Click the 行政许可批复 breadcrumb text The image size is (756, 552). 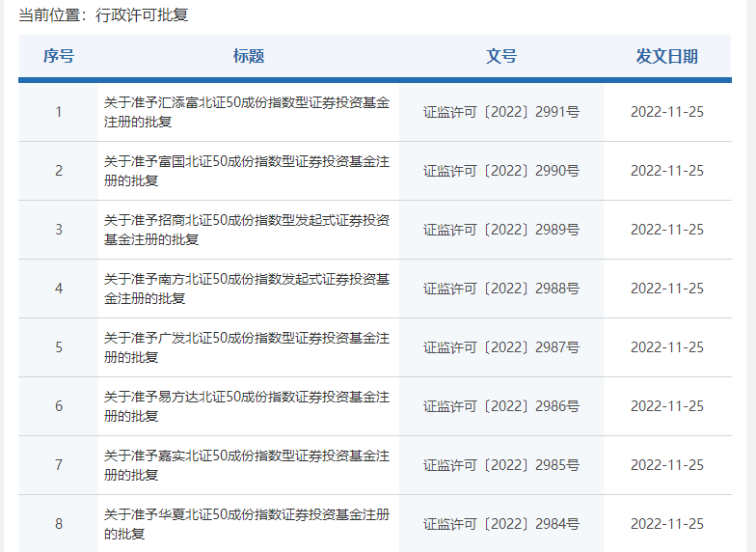[142, 16]
